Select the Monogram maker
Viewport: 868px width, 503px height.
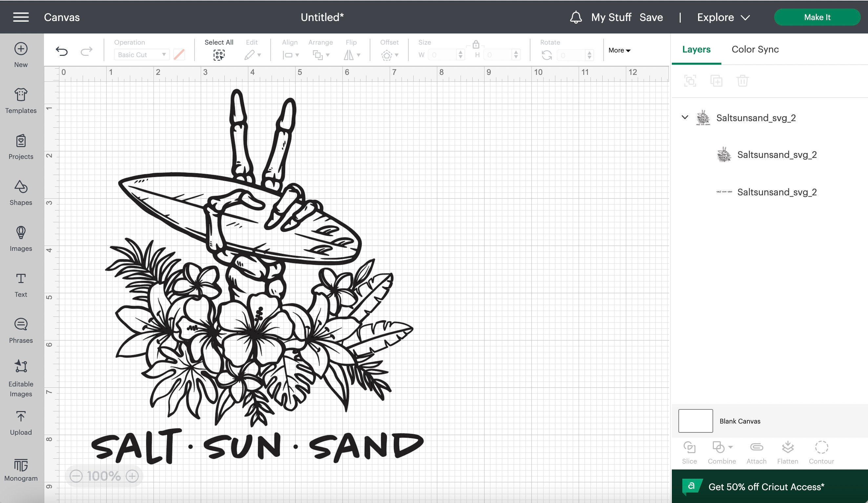click(20, 468)
